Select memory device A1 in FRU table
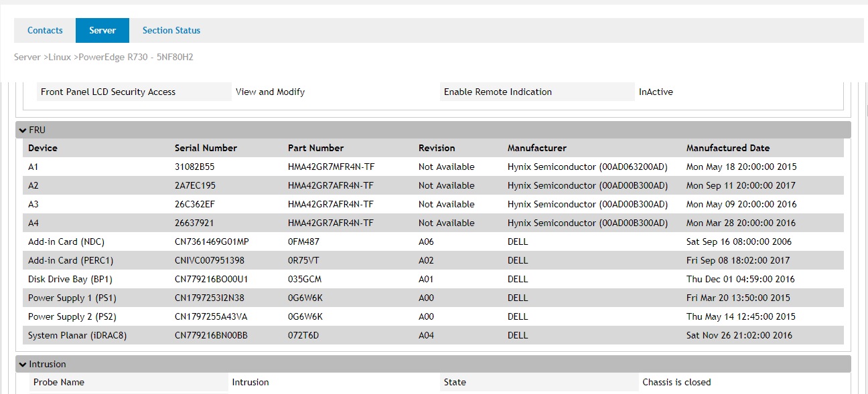 coord(31,167)
